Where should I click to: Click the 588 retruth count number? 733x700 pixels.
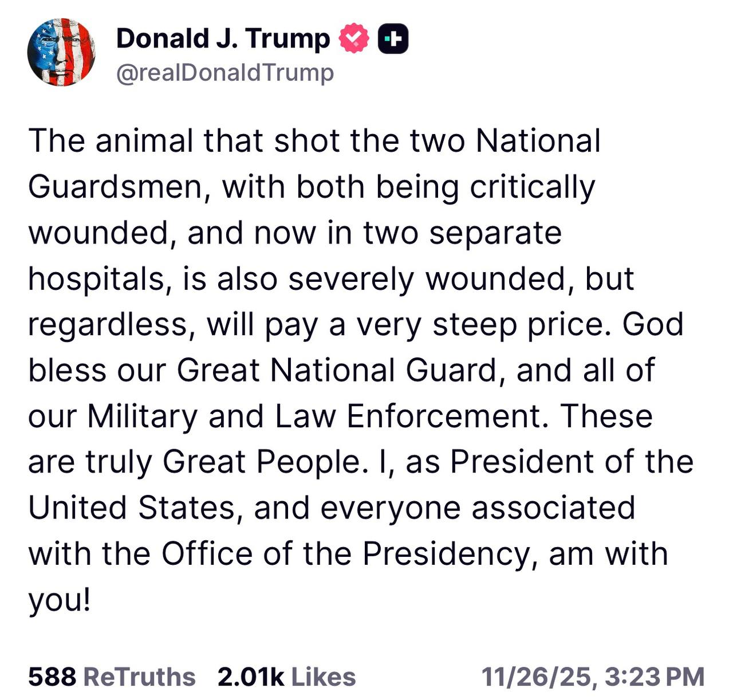point(52,677)
